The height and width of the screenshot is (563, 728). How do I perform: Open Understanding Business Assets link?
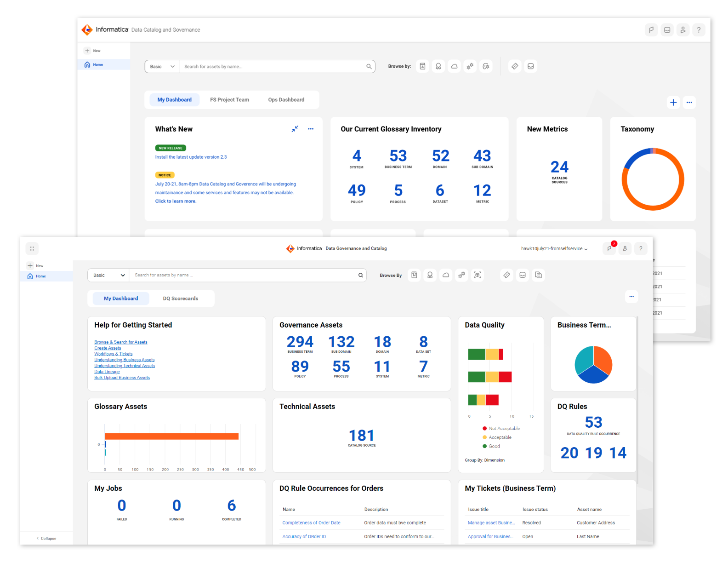point(125,360)
